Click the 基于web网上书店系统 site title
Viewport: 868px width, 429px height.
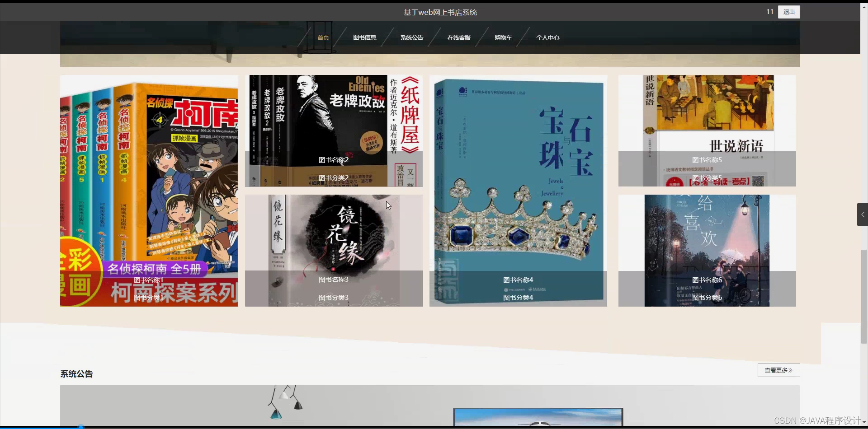coord(440,12)
